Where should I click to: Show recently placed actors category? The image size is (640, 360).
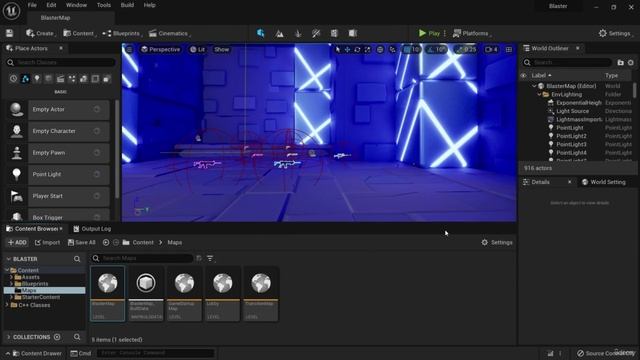[13, 79]
